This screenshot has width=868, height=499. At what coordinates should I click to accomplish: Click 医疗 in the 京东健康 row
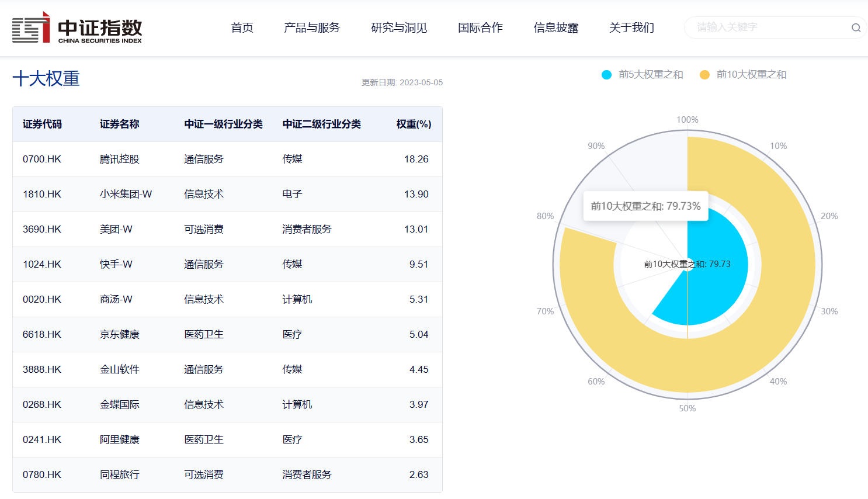[292, 334]
